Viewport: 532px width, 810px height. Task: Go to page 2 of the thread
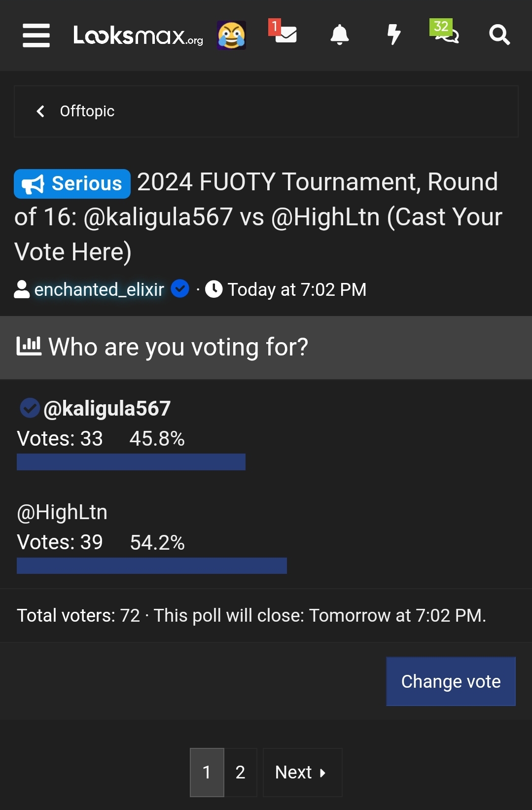[x=240, y=772]
